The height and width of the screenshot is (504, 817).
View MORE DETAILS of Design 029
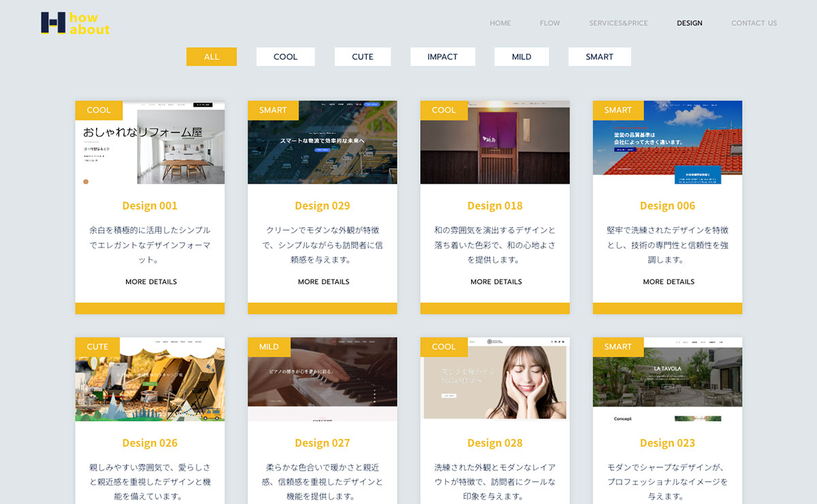click(323, 282)
